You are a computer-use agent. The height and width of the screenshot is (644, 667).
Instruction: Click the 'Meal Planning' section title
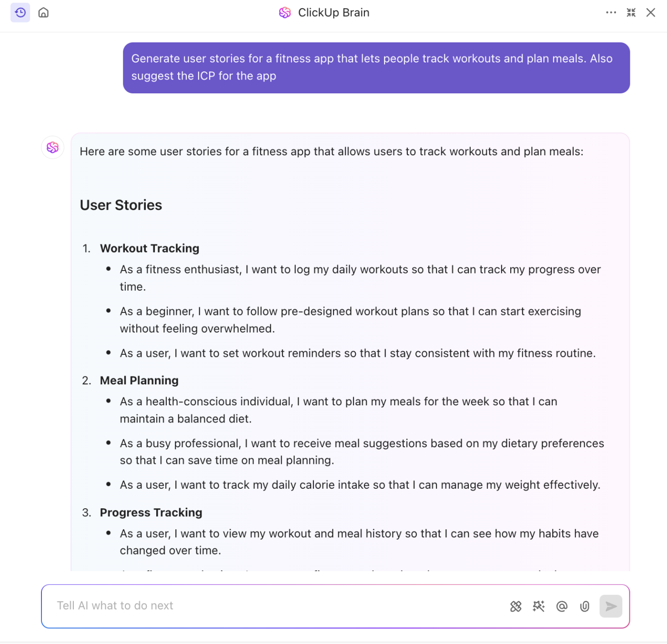click(139, 380)
